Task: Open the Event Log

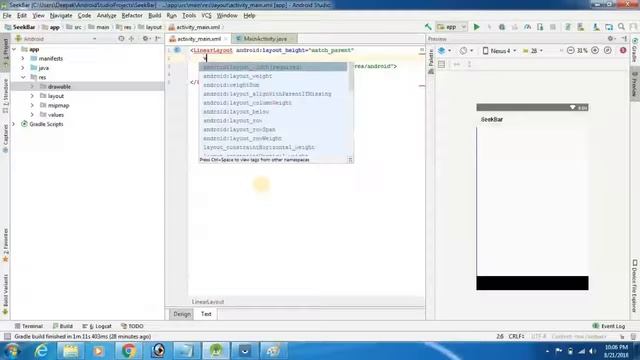Action: point(609,326)
